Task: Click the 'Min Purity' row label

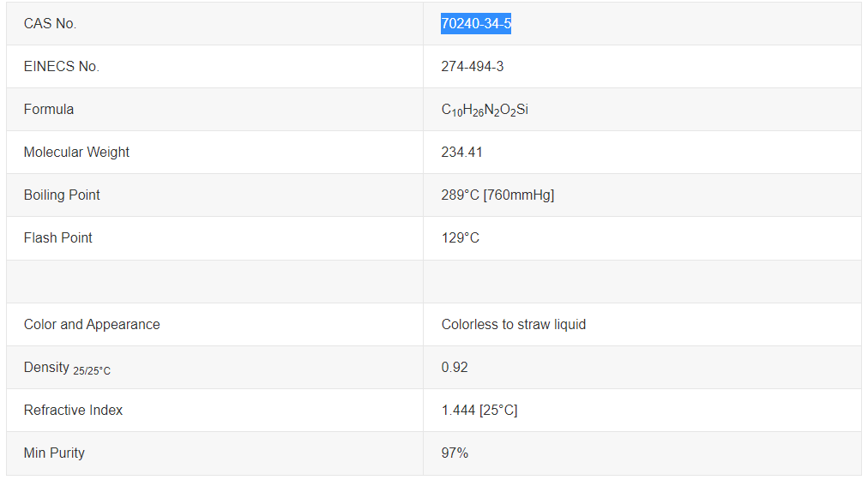Action: tap(54, 453)
